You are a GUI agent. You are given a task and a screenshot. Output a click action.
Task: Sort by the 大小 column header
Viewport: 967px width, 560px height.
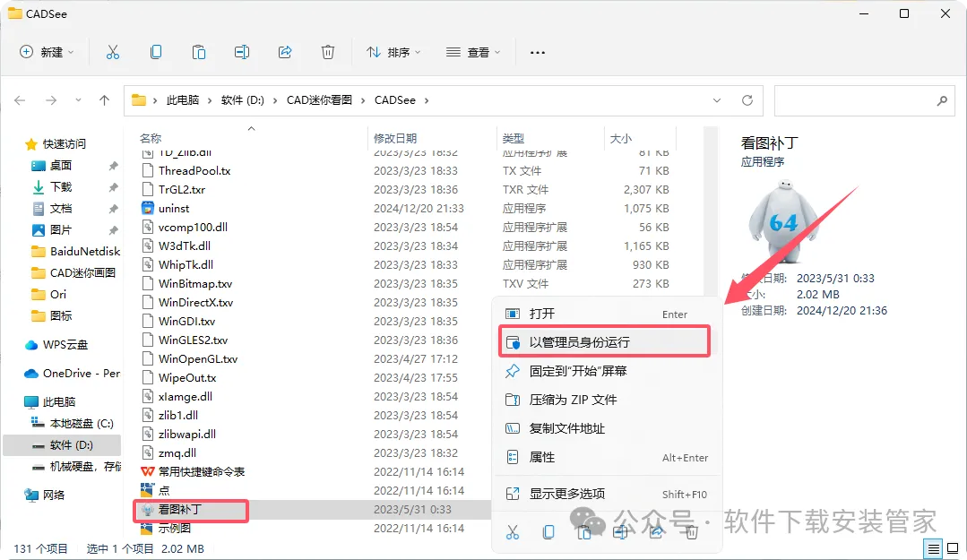[621, 139]
